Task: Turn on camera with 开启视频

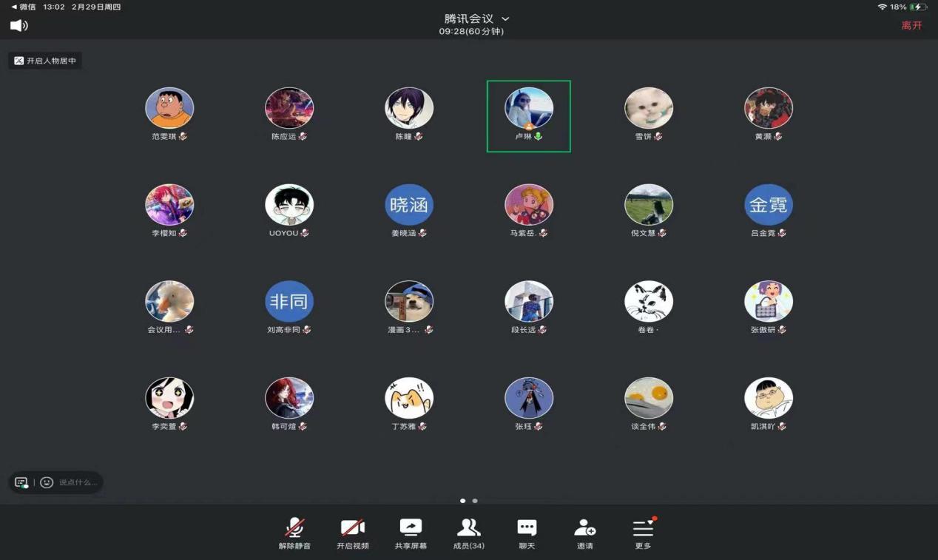Action: pos(352,533)
